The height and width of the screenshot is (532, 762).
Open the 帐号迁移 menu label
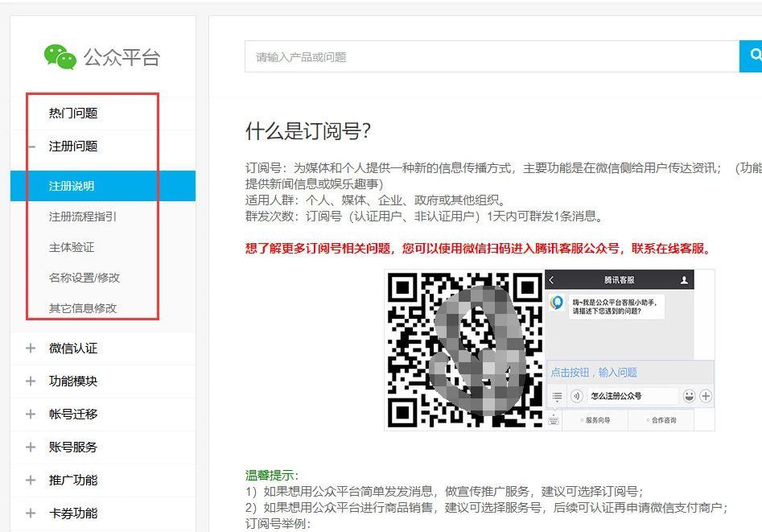(73, 414)
